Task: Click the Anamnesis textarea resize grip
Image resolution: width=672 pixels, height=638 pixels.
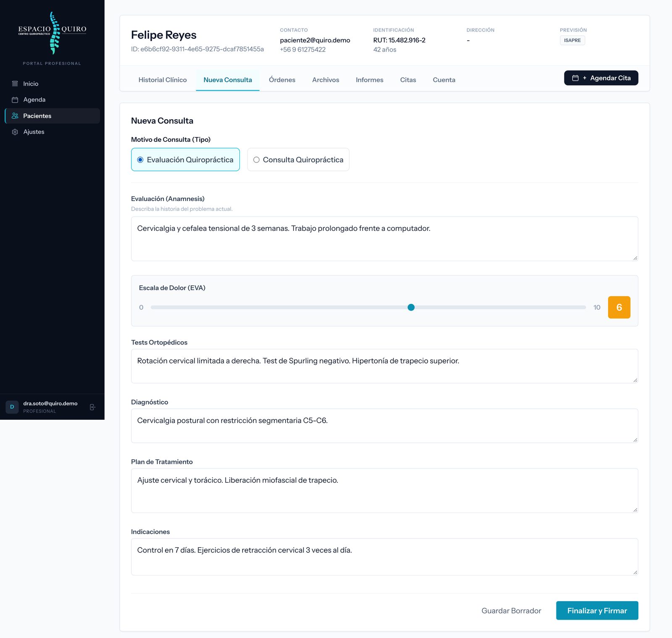Action: pos(635,258)
